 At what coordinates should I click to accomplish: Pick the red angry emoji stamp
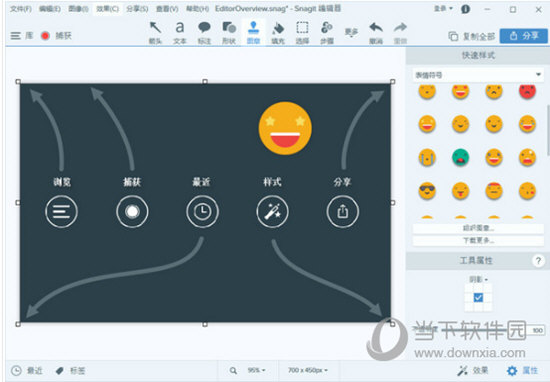click(x=527, y=92)
